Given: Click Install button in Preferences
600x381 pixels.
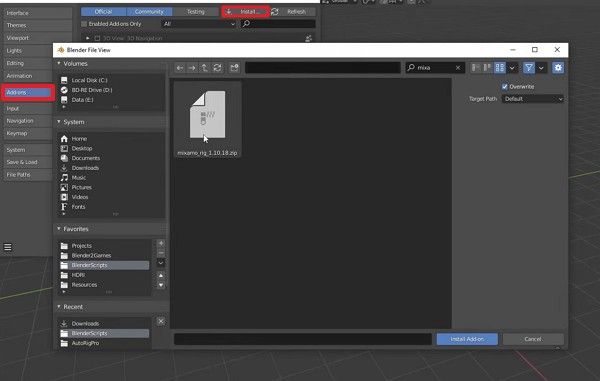Looking at the screenshot, I should [246, 12].
